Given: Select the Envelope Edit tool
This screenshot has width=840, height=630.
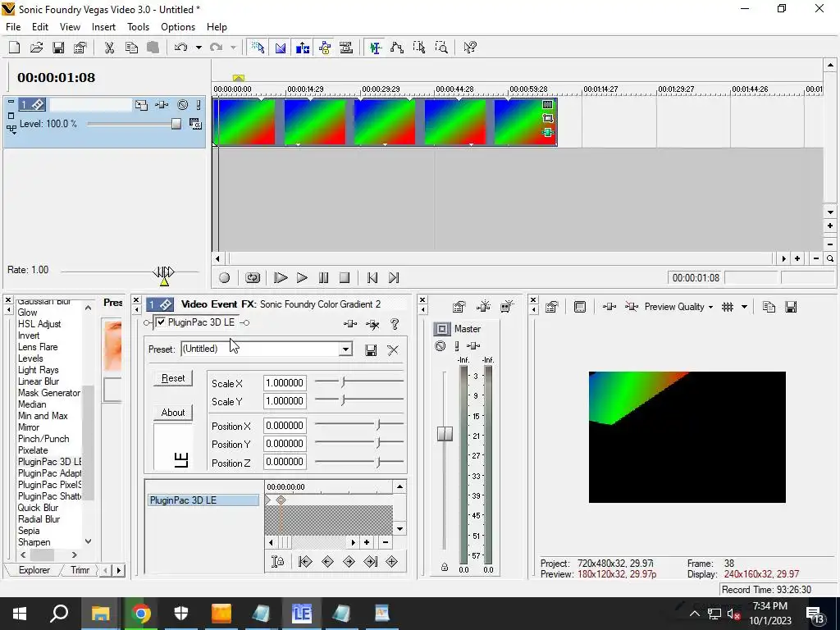Looking at the screenshot, I should click(397, 48).
